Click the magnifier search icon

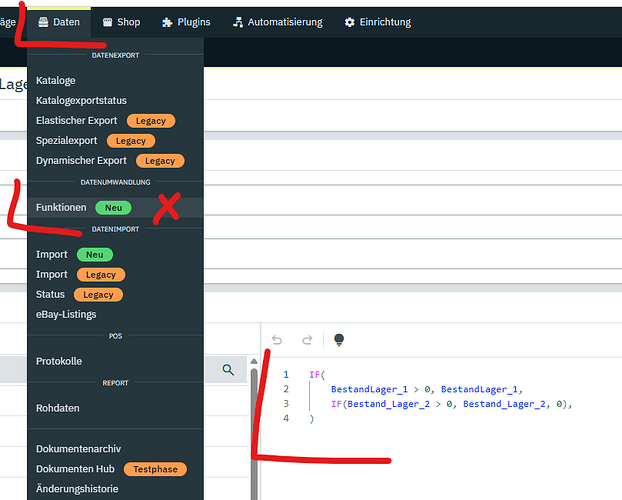228,370
